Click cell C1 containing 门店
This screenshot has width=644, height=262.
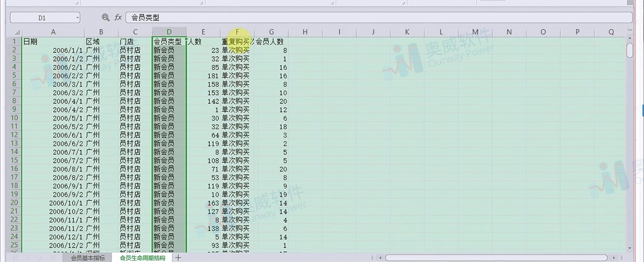[135, 41]
